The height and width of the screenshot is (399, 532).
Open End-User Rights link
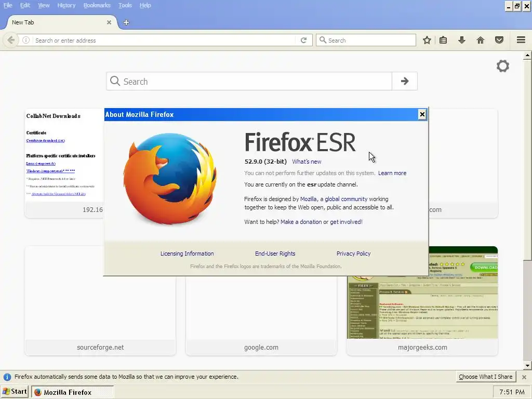click(275, 254)
